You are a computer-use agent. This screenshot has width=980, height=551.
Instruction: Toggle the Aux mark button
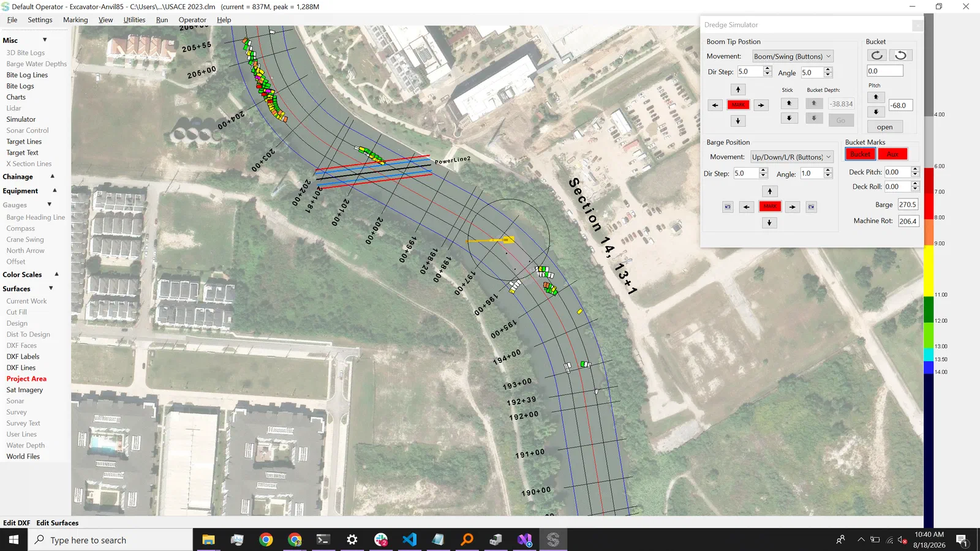(x=892, y=154)
